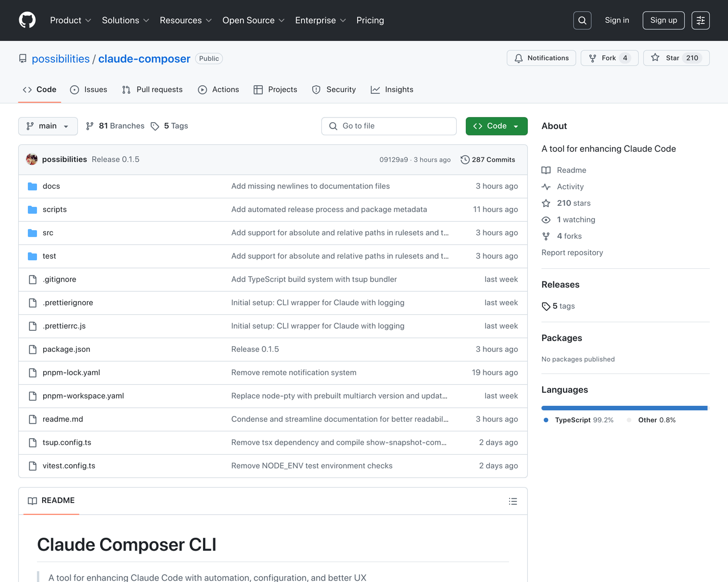This screenshot has height=582, width=728.
Task: Click the possibilities avatar in commit bar
Action: point(32,159)
